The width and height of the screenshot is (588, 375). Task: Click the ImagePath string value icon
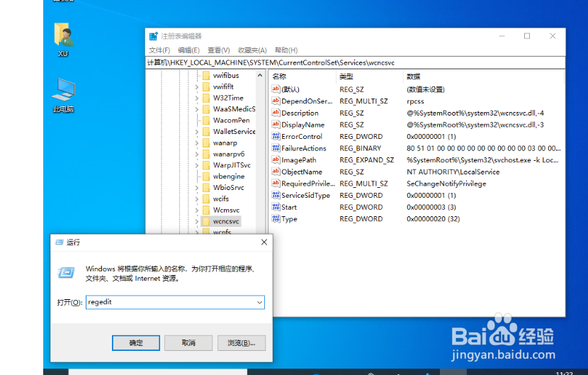(276, 159)
